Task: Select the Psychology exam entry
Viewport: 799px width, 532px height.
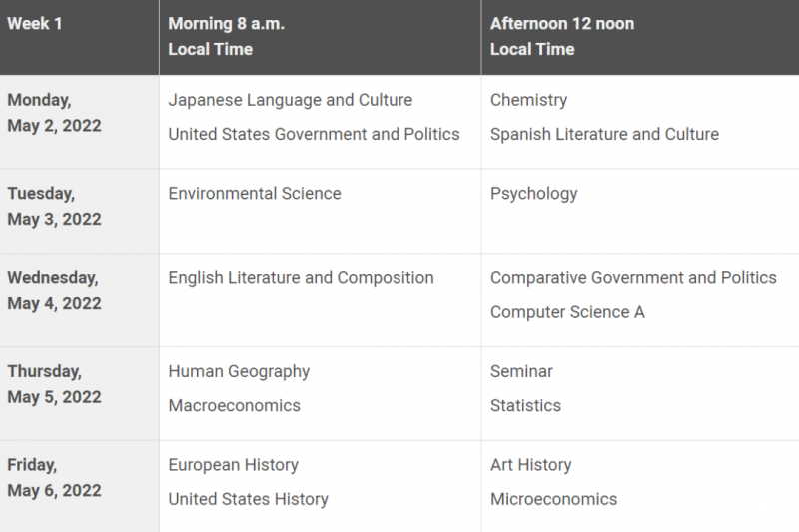Action: click(534, 194)
